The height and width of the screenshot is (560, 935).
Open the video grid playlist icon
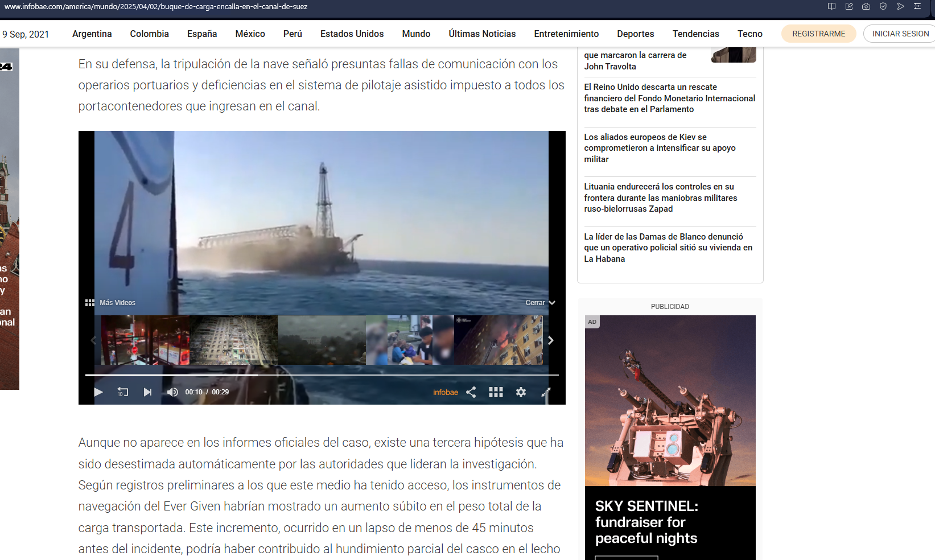496,392
